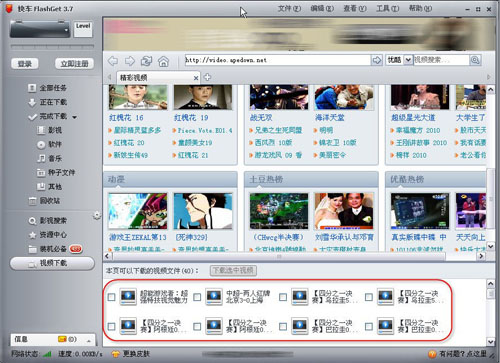Expand the 完成下载 category arrow

click(75, 117)
